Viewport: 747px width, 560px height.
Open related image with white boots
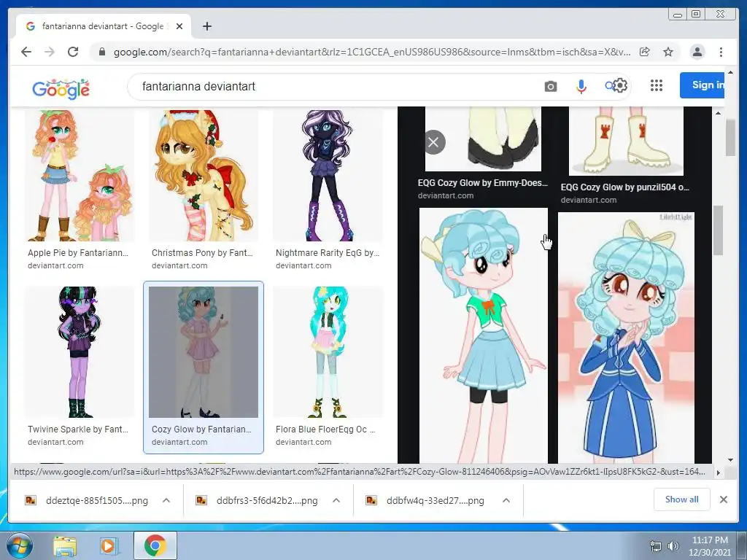tap(626, 141)
